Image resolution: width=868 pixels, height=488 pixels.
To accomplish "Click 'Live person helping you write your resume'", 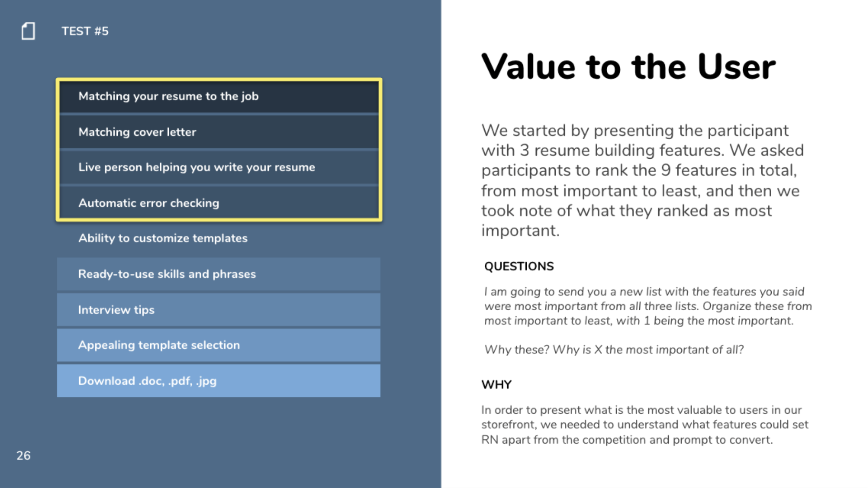I will [219, 167].
